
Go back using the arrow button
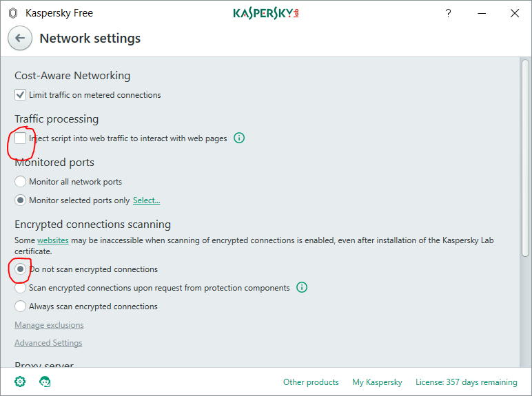point(20,39)
